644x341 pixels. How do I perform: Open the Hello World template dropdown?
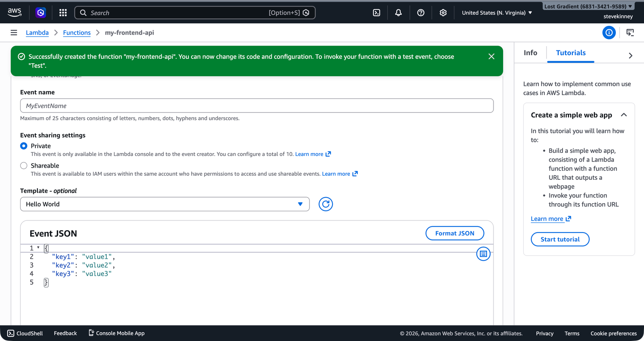click(x=165, y=204)
